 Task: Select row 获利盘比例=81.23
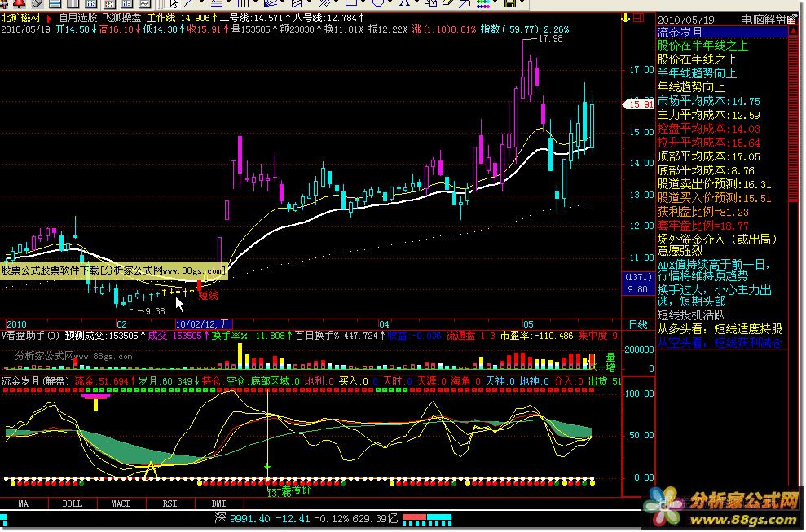[702, 213]
